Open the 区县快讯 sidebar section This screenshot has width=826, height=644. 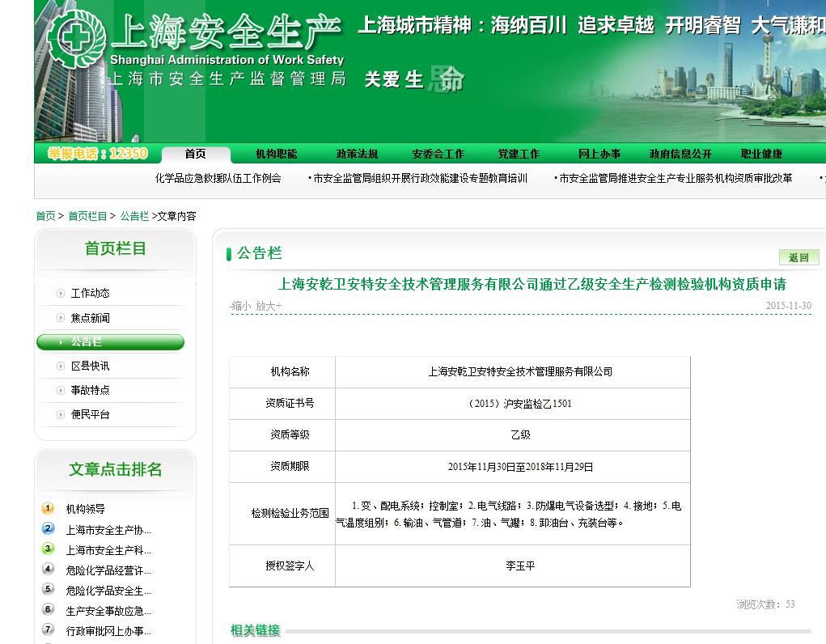pos(90,366)
